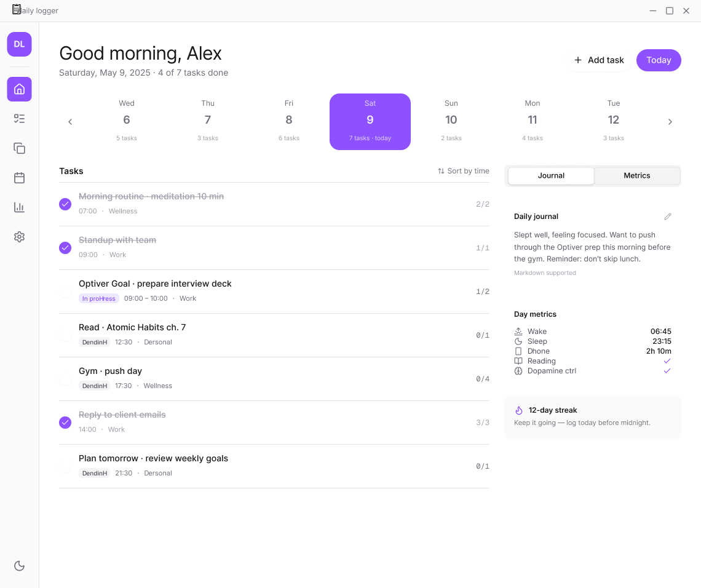Go to next week with right chevron
Viewport: 701px width, 588px height.
(670, 122)
